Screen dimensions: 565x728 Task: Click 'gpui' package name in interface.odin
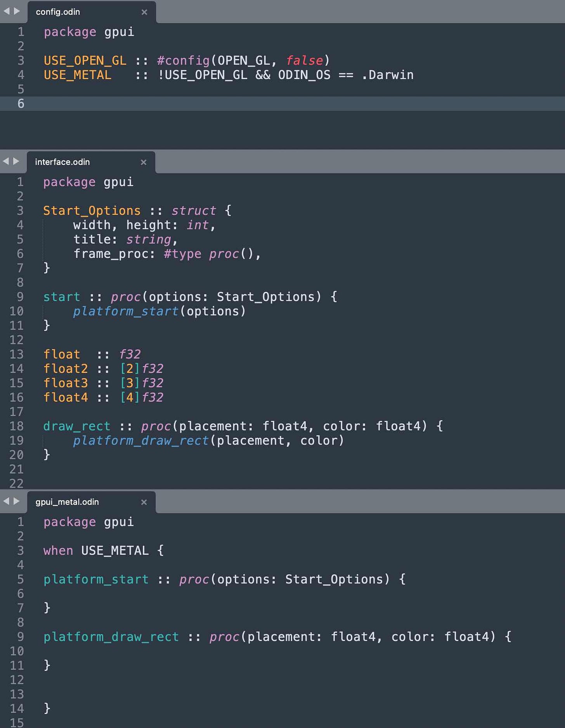click(x=118, y=182)
